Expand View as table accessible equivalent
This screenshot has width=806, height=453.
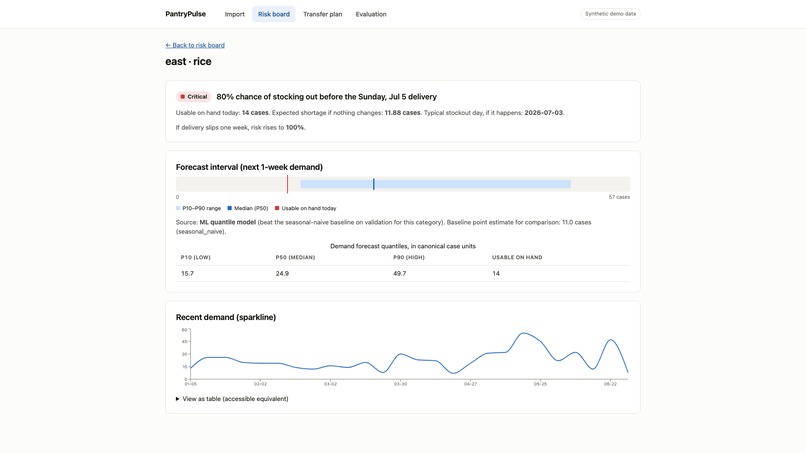pyautogui.click(x=232, y=399)
